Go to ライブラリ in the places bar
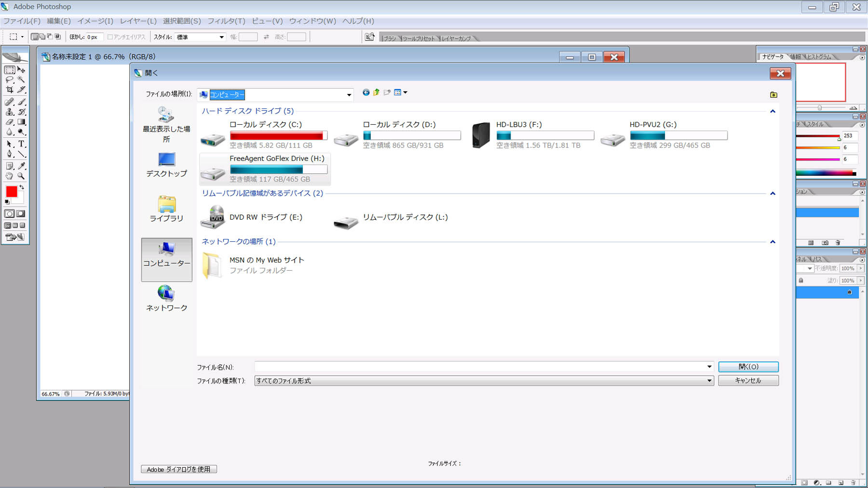 166,209
